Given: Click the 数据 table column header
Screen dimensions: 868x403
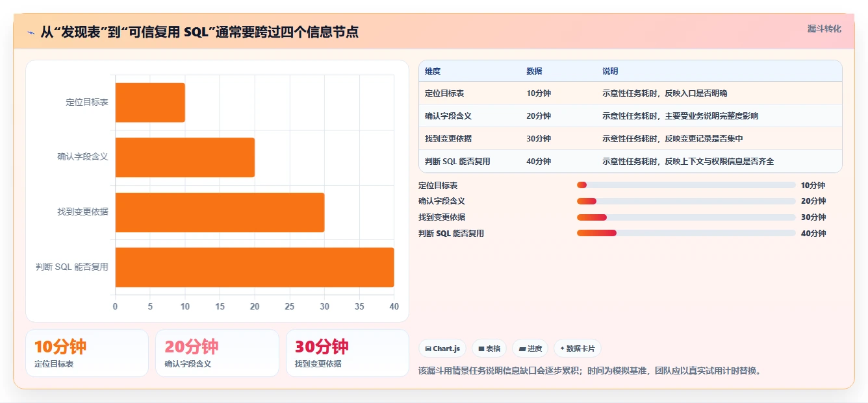Looking at the screenshot, I should click(534, 71).
